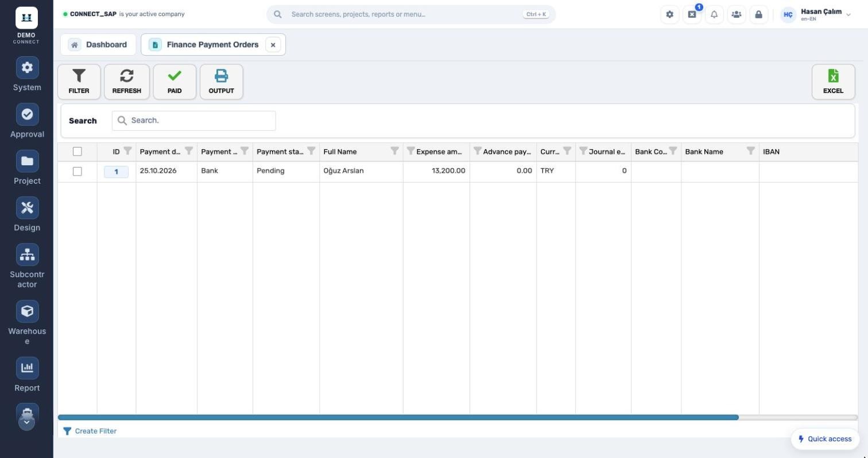Expand the Hasan Çalım user menu
This screenshot has width=868, height=458.
pos(816,14)
